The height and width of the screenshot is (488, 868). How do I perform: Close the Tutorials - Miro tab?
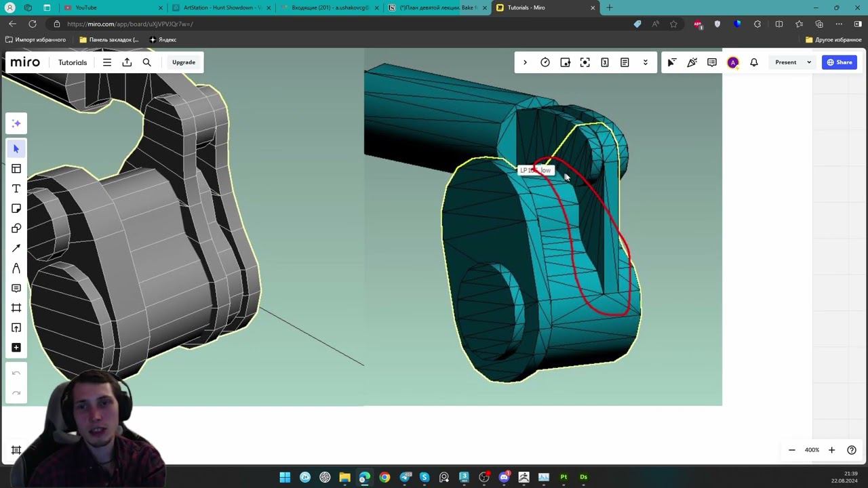(x=593, y=7)
